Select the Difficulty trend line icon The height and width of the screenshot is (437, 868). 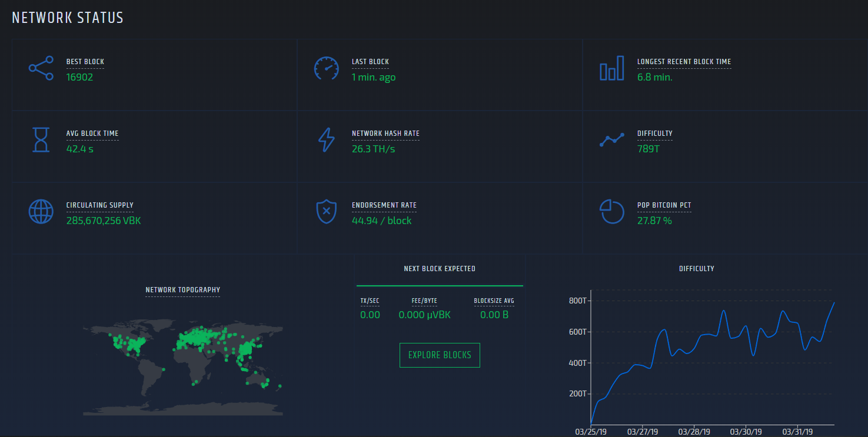(611, 140)
